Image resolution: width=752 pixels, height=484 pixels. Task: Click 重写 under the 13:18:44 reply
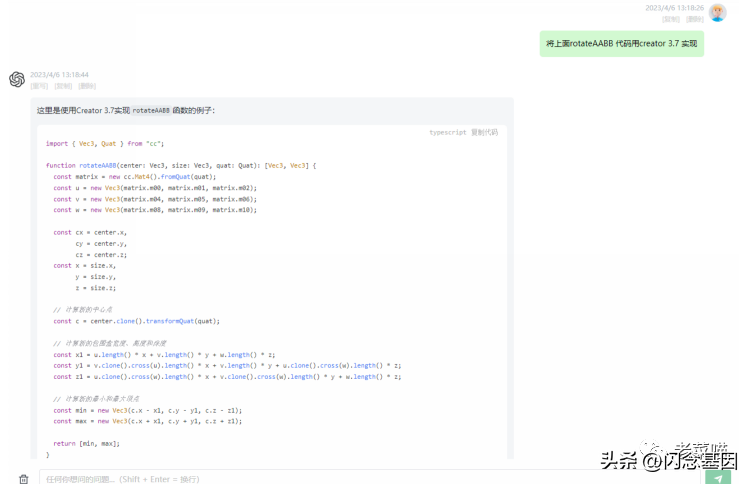point(39,86)
